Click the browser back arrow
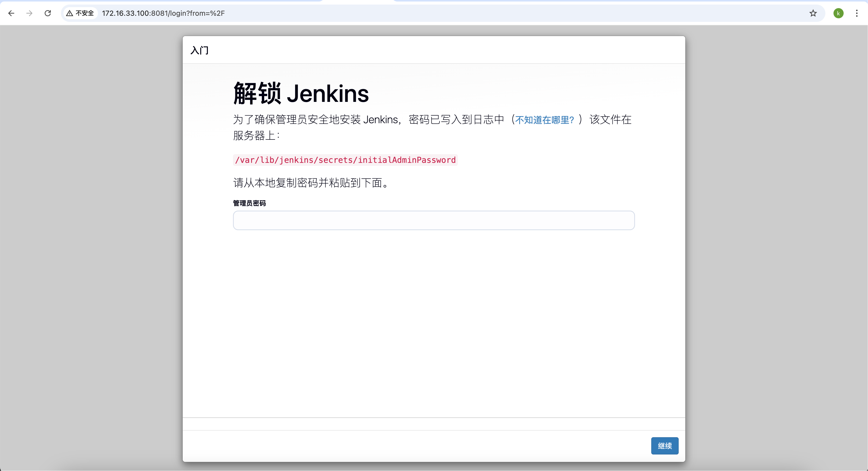The image size is (868, 471). [x=11, y=13]
